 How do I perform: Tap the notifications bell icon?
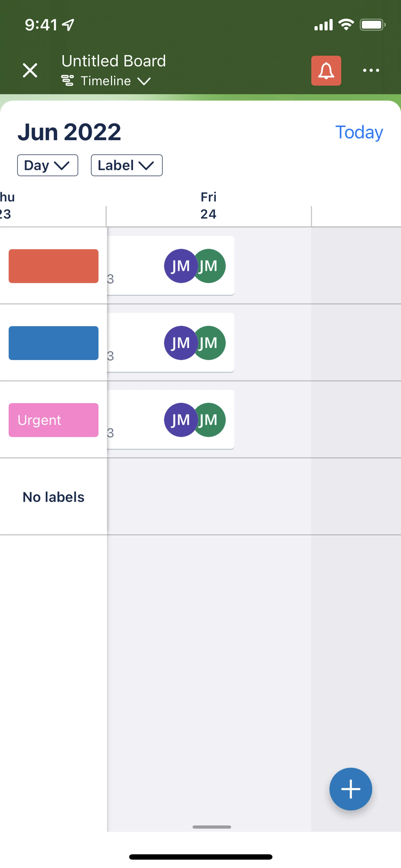pos(326,71)
